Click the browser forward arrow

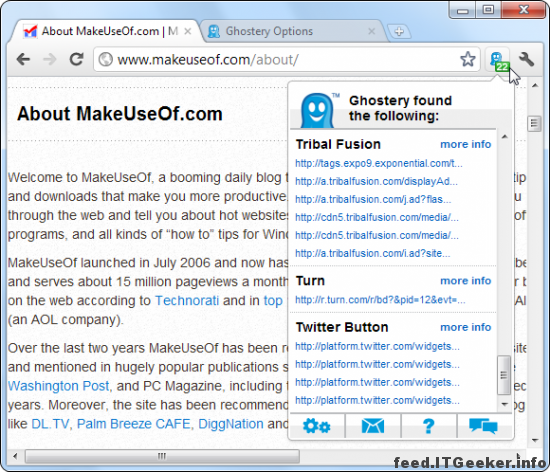pos(49,59)
